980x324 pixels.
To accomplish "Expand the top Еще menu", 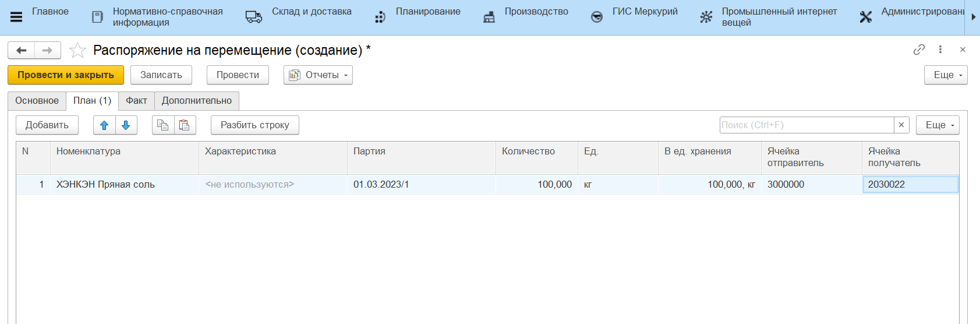I will [945, 75].
